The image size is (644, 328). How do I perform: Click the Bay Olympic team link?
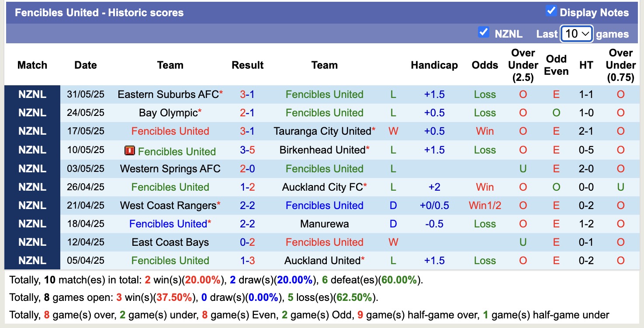click(x=167, y=112)
